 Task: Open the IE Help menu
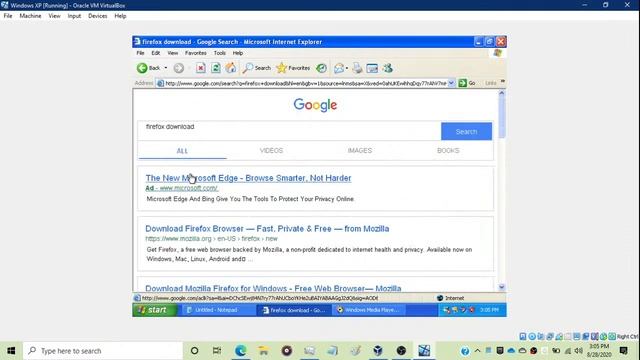(x=238, y=53)
